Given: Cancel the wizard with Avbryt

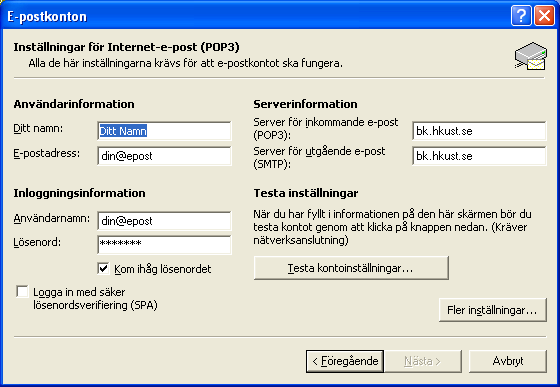Looking at the screenshot, I should coord(508,361).
